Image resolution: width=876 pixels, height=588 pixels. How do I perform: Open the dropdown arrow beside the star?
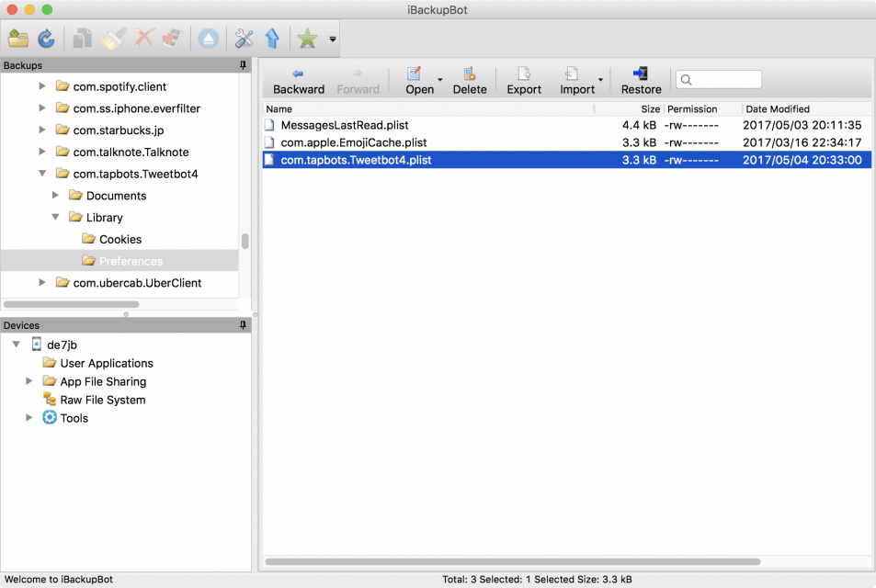pyautogui.click(x=333, y=40)
